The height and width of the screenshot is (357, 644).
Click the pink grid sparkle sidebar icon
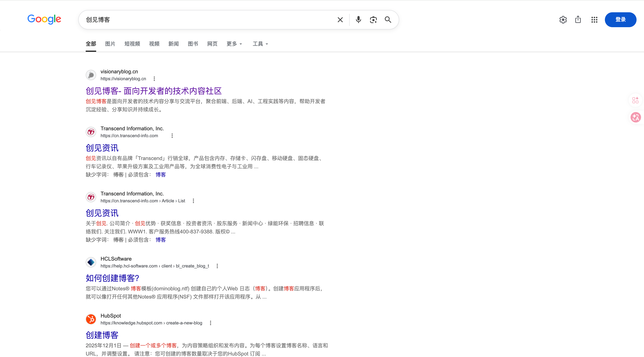point(635,100)
